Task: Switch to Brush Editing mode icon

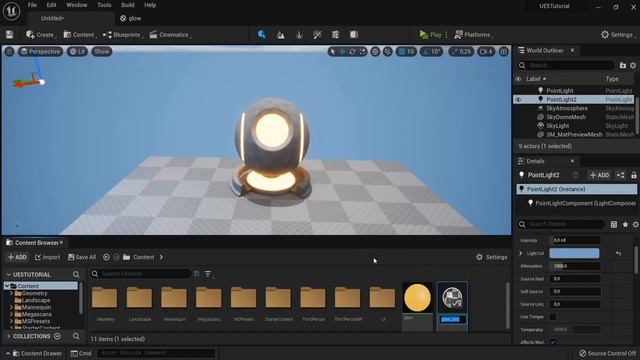Action: (354, 35)
